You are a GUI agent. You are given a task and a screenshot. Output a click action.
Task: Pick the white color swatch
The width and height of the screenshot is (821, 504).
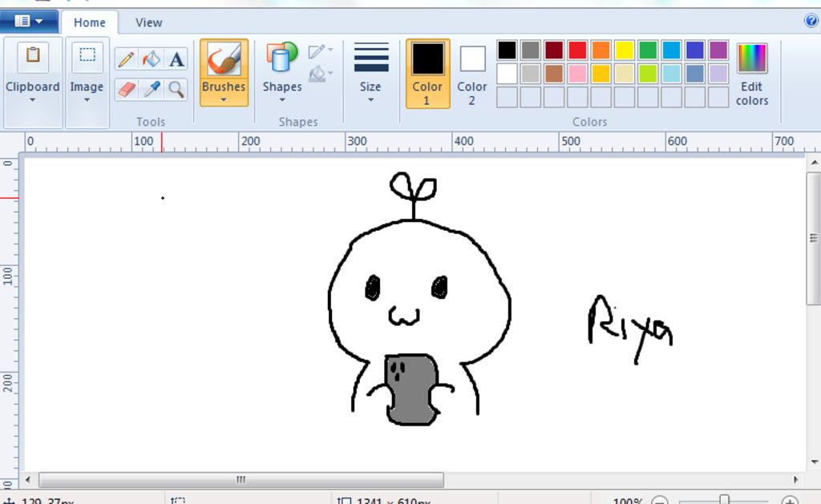(507, 74)
